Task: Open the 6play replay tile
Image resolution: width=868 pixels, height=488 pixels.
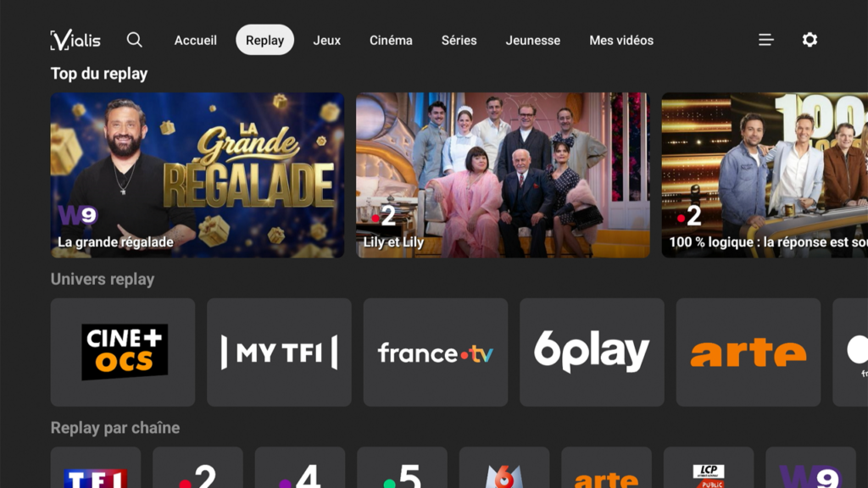Action: (x=592, y=352)
